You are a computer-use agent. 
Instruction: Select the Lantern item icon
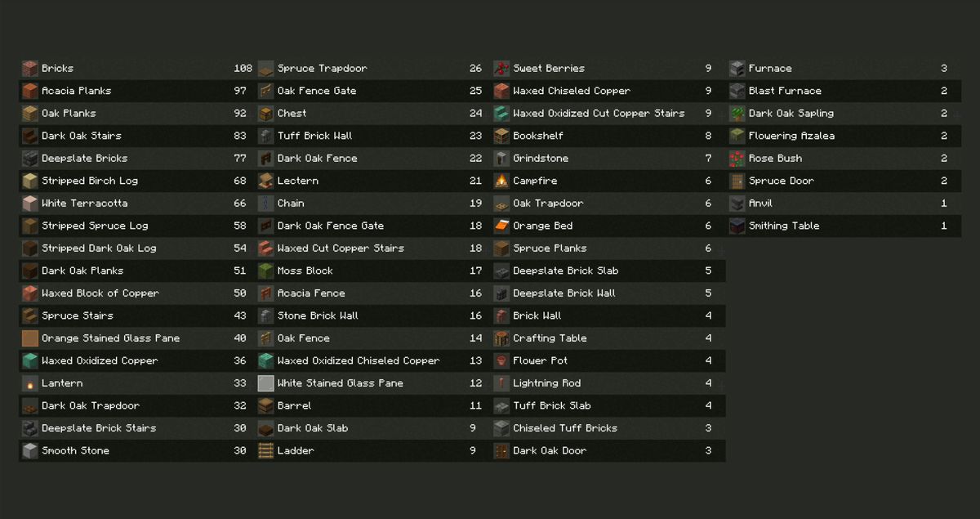point(30,383)
